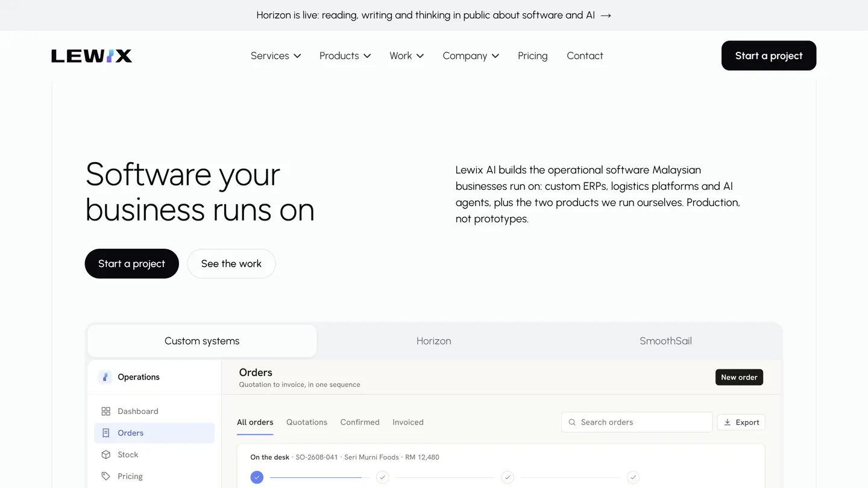Screen dimensions: 868x488
Task: Click the magnifier icon in Search orders
Action: pyautogui.click(x=572, y=422)
